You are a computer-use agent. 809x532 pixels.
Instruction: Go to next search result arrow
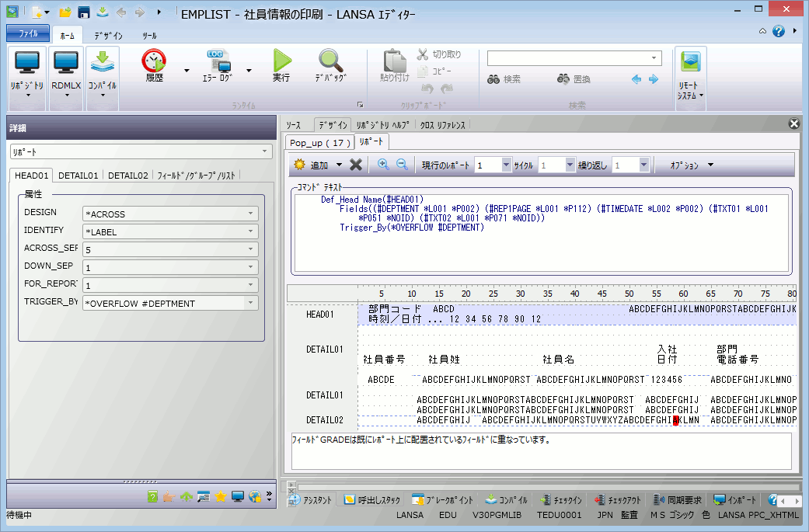tap(654, 79)
